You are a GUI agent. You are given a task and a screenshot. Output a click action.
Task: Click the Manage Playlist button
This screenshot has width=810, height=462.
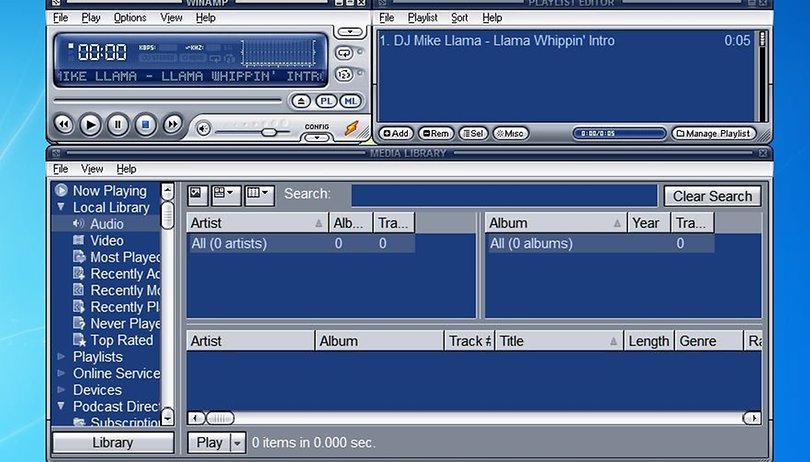[x=713, y=133]
